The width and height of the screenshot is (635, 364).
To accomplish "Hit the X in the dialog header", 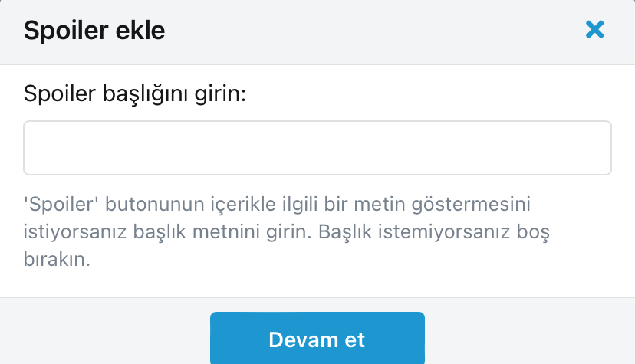I will (x=594, y=30).
